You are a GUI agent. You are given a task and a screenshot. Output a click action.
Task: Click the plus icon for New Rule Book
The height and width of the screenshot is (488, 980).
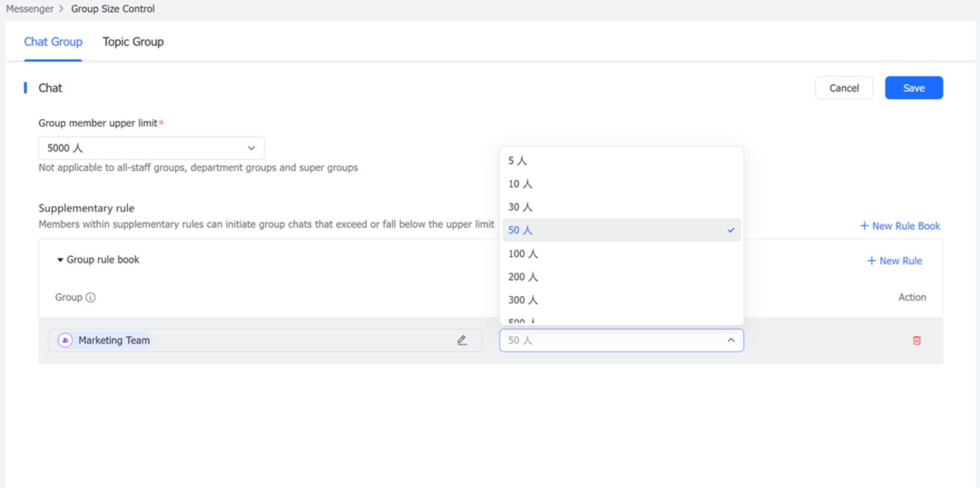[864, 225]
